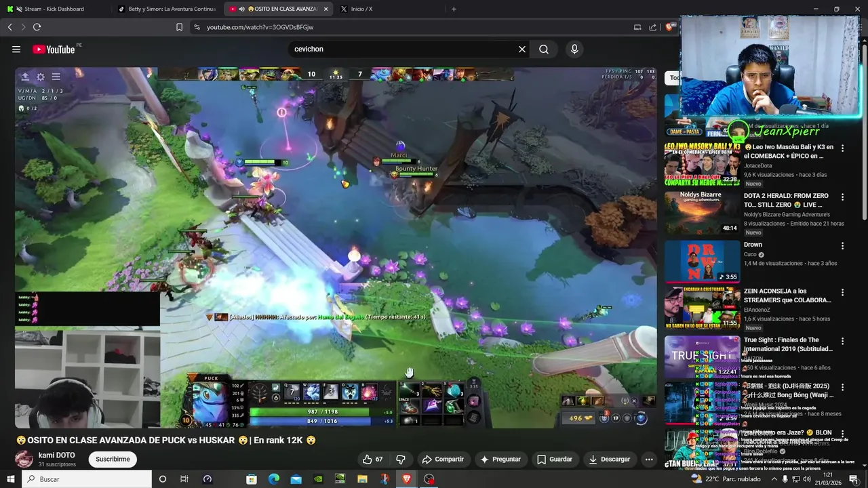Viewport: 868px width, 488px height.
Task: Run search with the magnifier button
Action: pos(544,49)
